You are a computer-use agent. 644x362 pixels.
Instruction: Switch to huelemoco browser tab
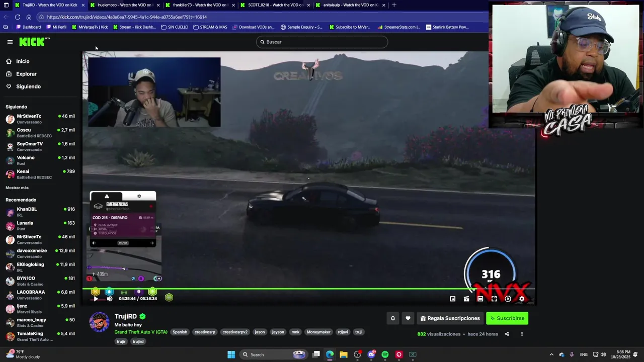[x=125, y=5]
